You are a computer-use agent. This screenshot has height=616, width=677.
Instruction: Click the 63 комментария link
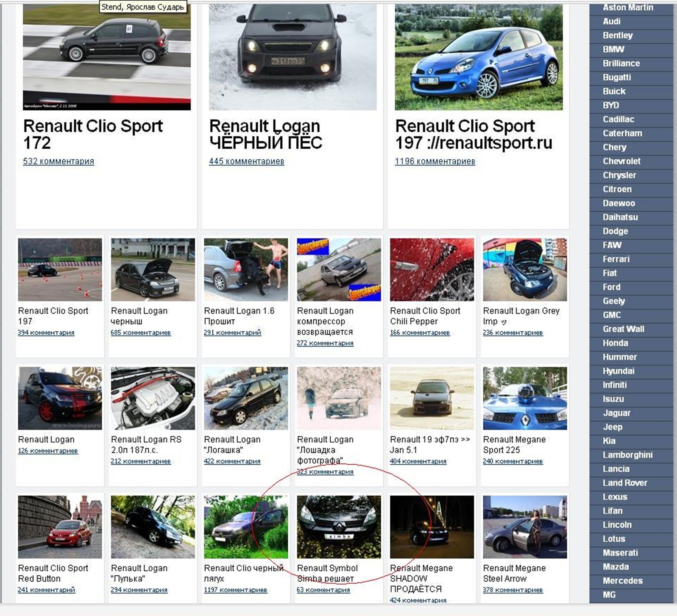coord(323,590)
